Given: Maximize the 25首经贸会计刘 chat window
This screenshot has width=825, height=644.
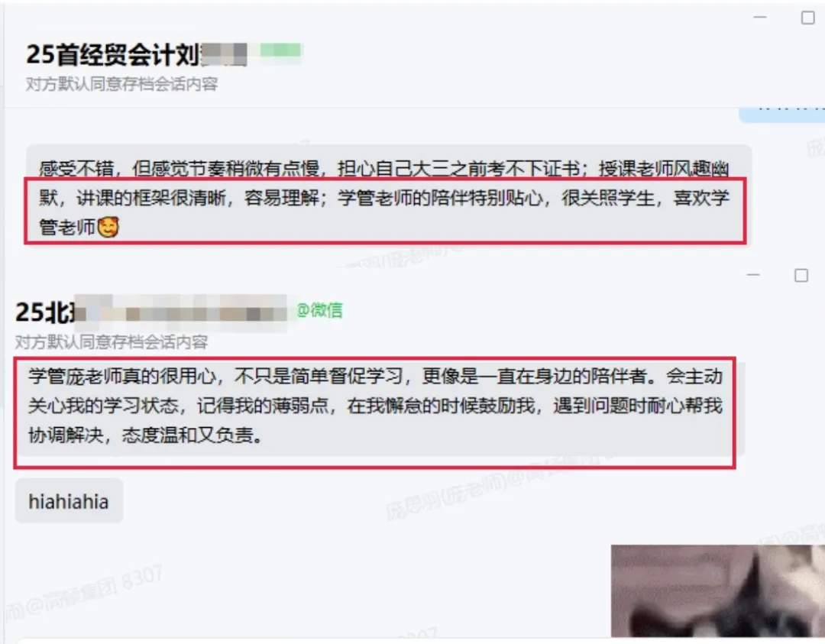Looking at the screenshot, I should (807, 18).
